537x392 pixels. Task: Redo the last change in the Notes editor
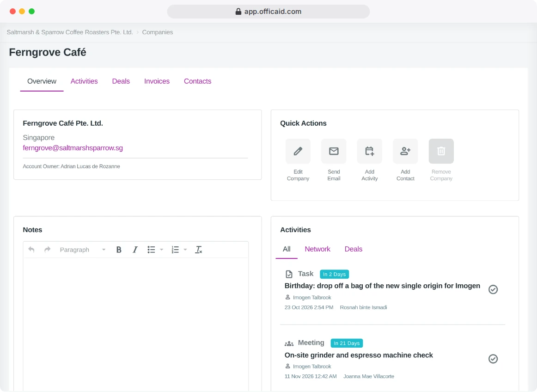(x=47, y=250)
